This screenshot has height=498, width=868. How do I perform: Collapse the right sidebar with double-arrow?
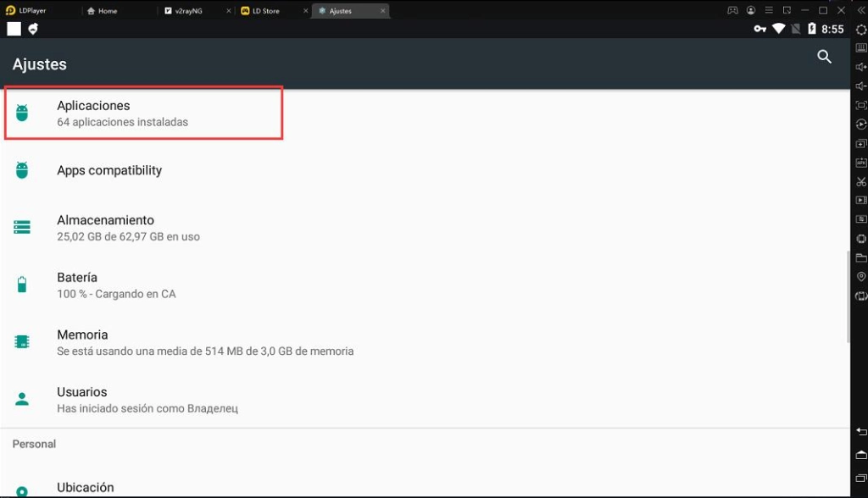coord(861,10)
